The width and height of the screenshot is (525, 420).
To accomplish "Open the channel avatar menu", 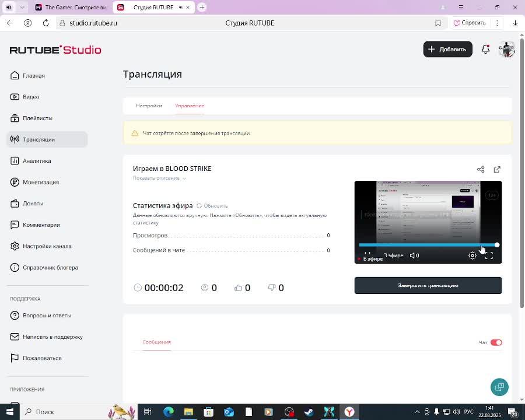I will [506, 49].
